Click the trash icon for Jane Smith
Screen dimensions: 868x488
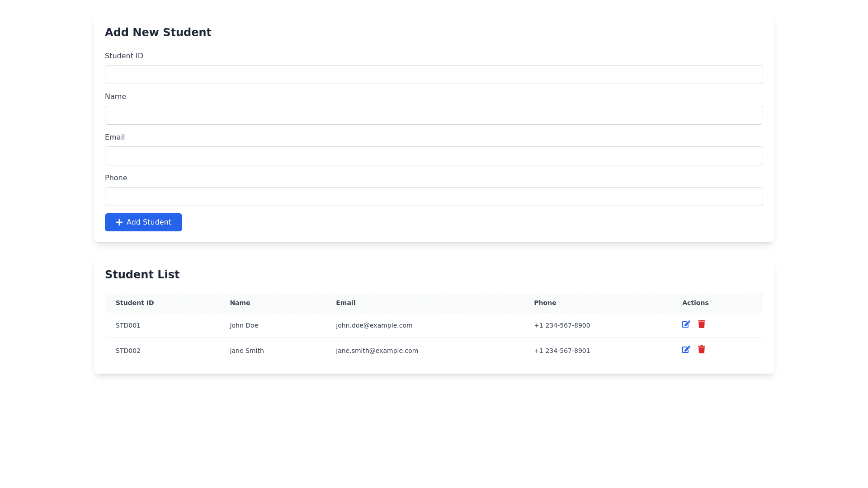coord(701,349)
